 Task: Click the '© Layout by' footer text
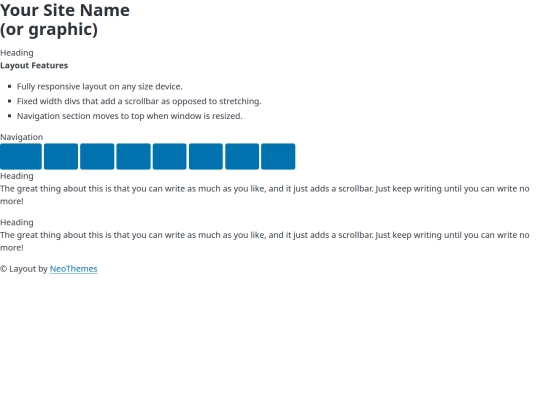(24, 269)
